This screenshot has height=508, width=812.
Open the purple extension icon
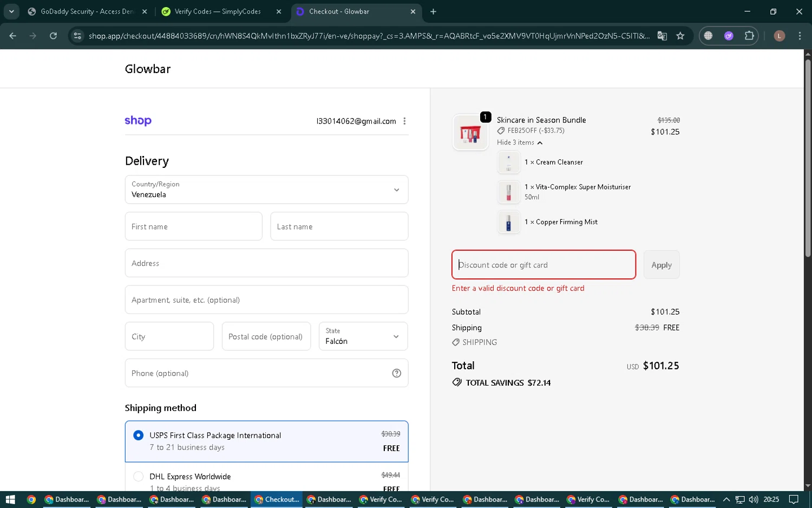[729, 36]
